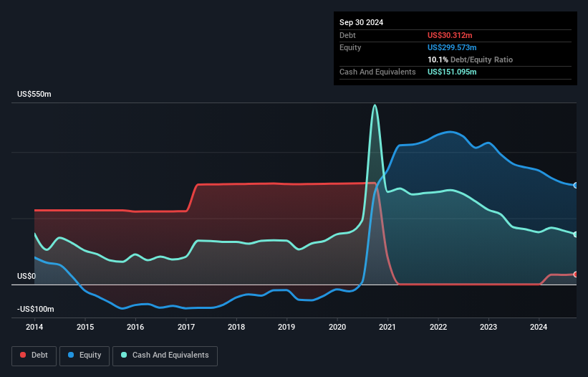Click the cash line peak in late 2020

pyautogui.click(x=375, y=105)
